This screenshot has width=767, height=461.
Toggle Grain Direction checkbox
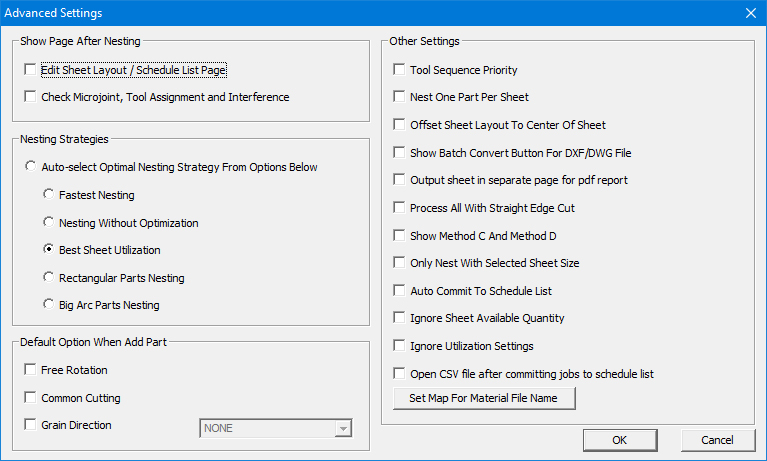[x=31, y=425]
